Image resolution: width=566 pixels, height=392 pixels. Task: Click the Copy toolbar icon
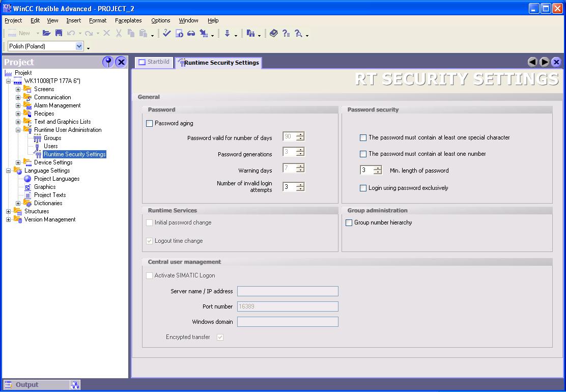pyautogui.click(x=131, y=33)
